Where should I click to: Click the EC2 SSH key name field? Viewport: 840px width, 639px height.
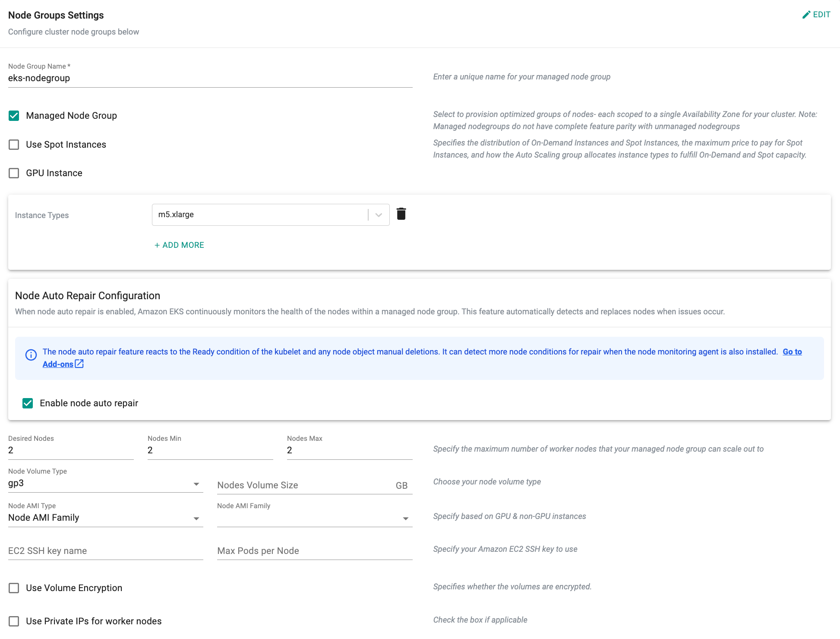[x=105, y=551]
